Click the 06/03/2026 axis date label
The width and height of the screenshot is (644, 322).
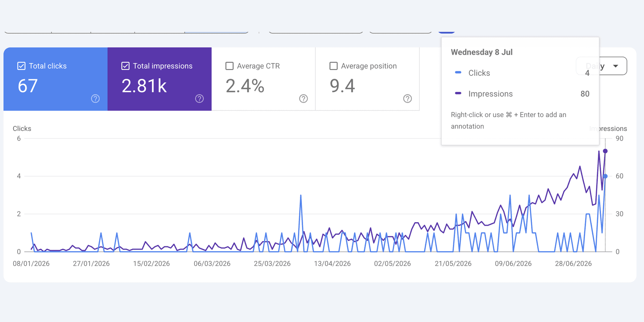point(212,264)
